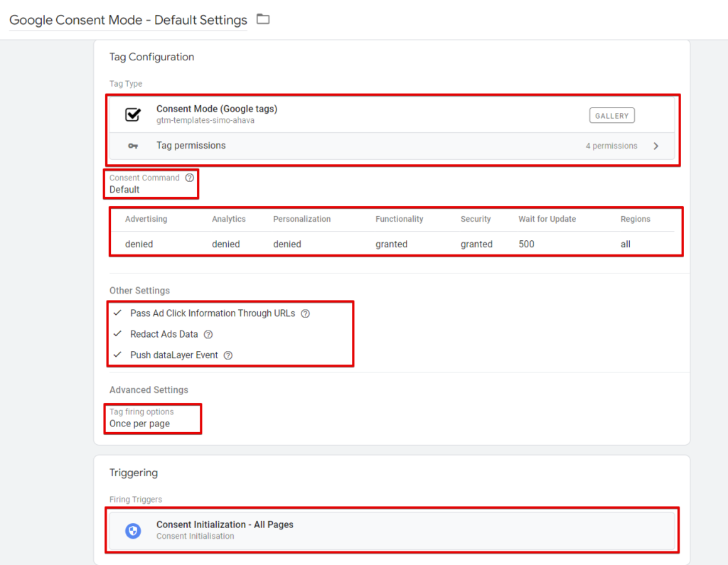Click the Personalization column header
The width and height of the screenshot is (728, 565).
[301, 219]
